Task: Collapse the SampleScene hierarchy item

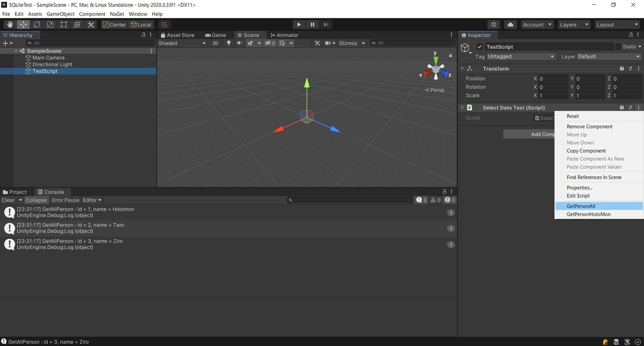Action: coord(17,51)
